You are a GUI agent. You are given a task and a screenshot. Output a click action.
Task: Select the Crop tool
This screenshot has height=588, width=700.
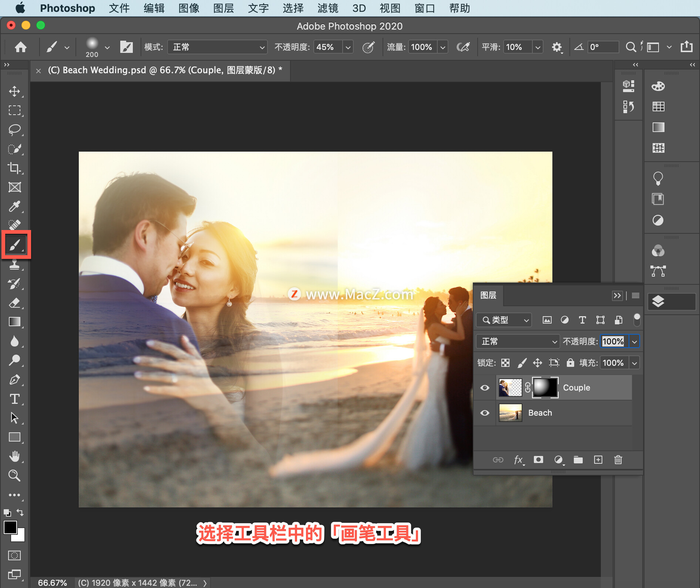click(14, 168)
